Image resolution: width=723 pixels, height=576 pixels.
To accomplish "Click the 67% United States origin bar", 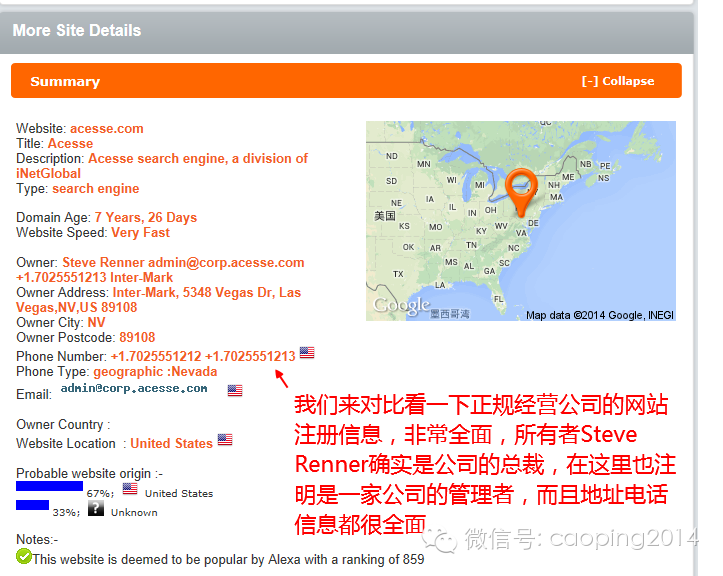I will pos(49,486).
